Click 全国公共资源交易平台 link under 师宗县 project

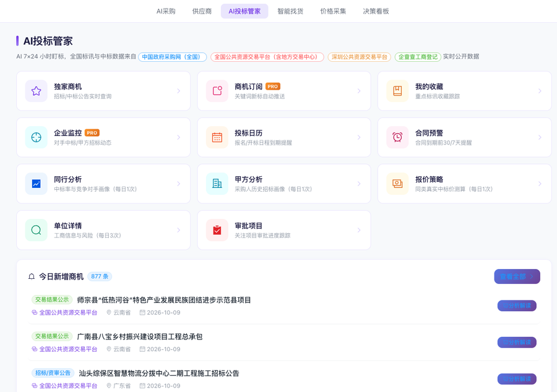68,312
